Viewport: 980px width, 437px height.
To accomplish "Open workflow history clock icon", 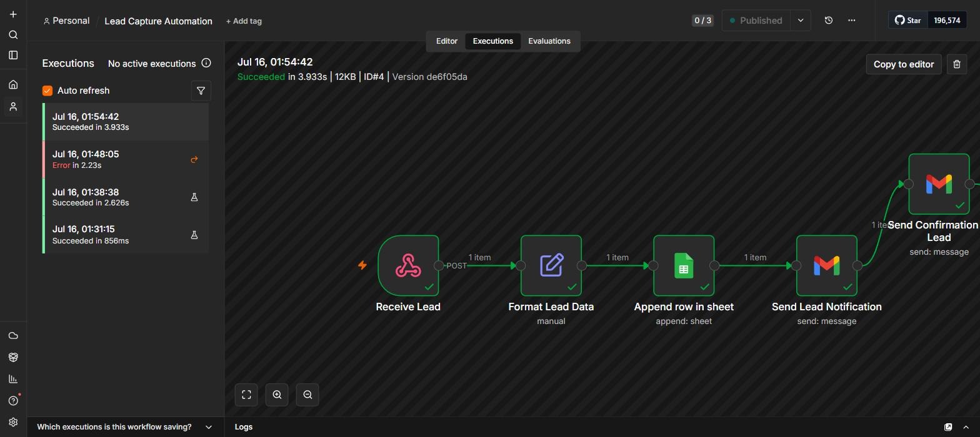I will pyautogui.click(x=829, y=20).
